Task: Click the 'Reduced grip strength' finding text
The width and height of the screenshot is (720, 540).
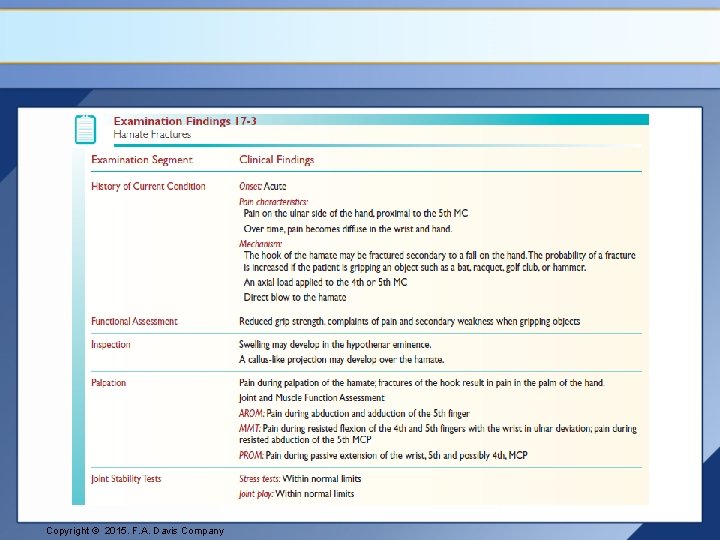Action: pyautogui.click(x=410, y=321)
